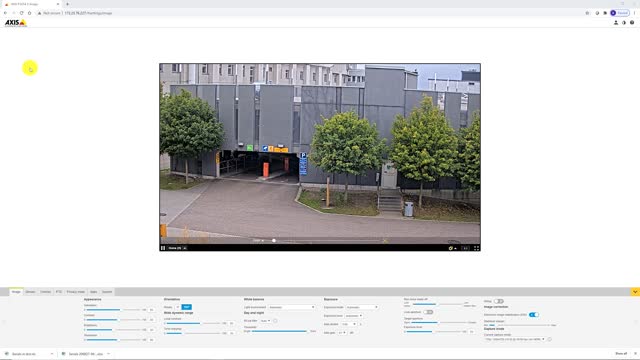Viewport: 640px width, 360px height.
Task: Open the Home preset selector in the video bar
Action: point(178,248)
